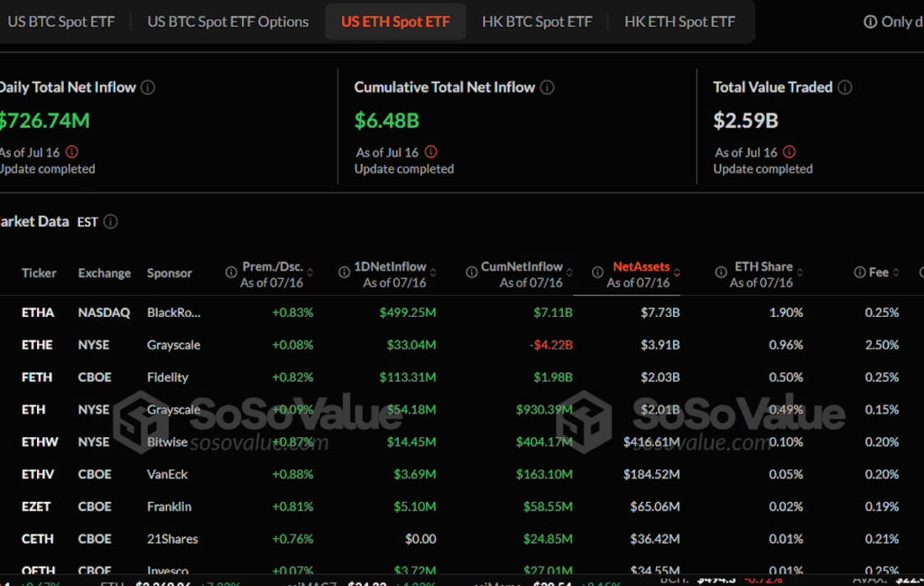This screenshot has height=586, width=924.
Task: Click the Franklin sponsor cell
Action: (x=169, y=507)
